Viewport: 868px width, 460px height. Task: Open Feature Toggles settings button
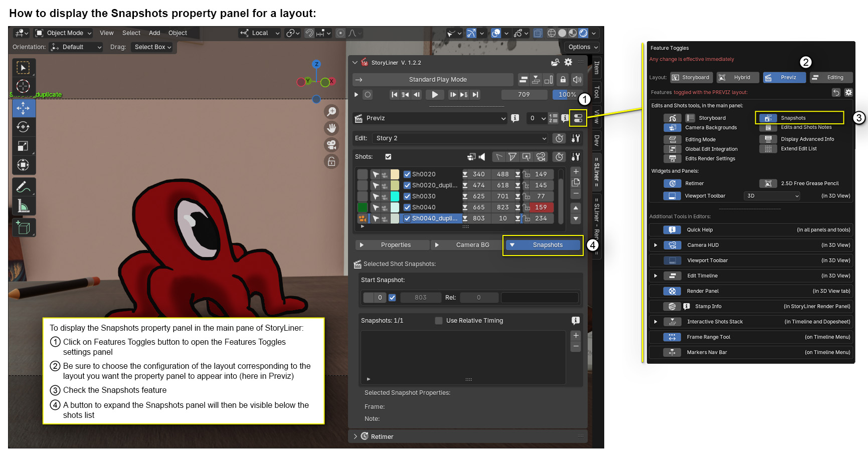click(x=578, y=118)
